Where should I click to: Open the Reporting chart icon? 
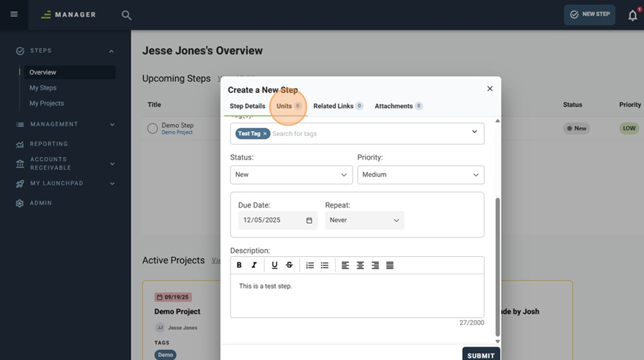pyautogui.click(x=20, y=145)
